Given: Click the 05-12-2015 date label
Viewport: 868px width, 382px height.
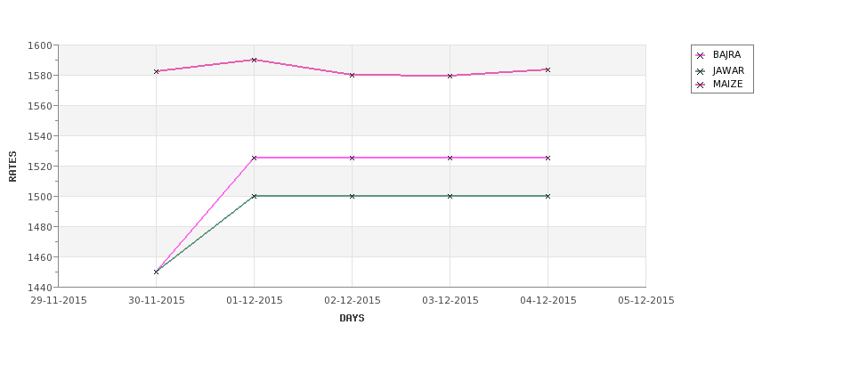Looking at the screenshot, I should (646, 301).
